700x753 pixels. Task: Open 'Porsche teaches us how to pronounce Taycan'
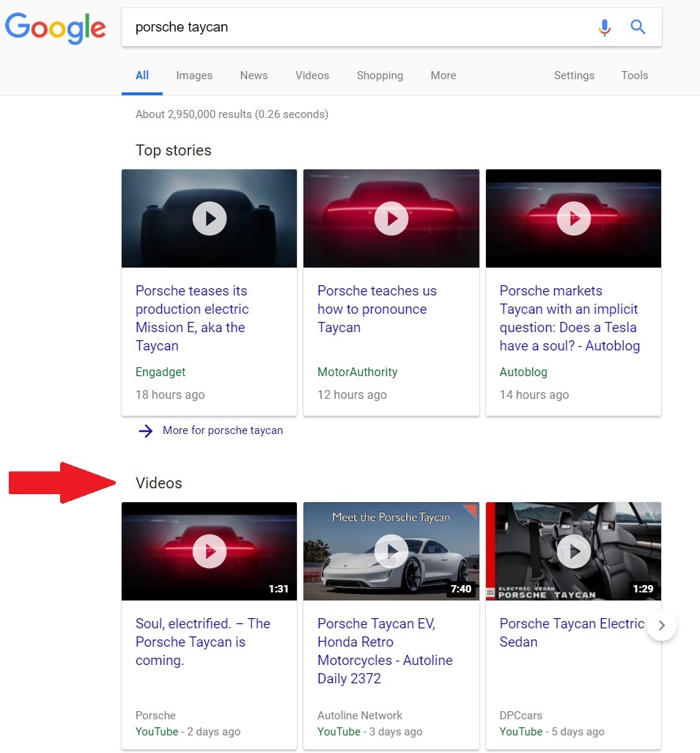[x=377, y=309]
